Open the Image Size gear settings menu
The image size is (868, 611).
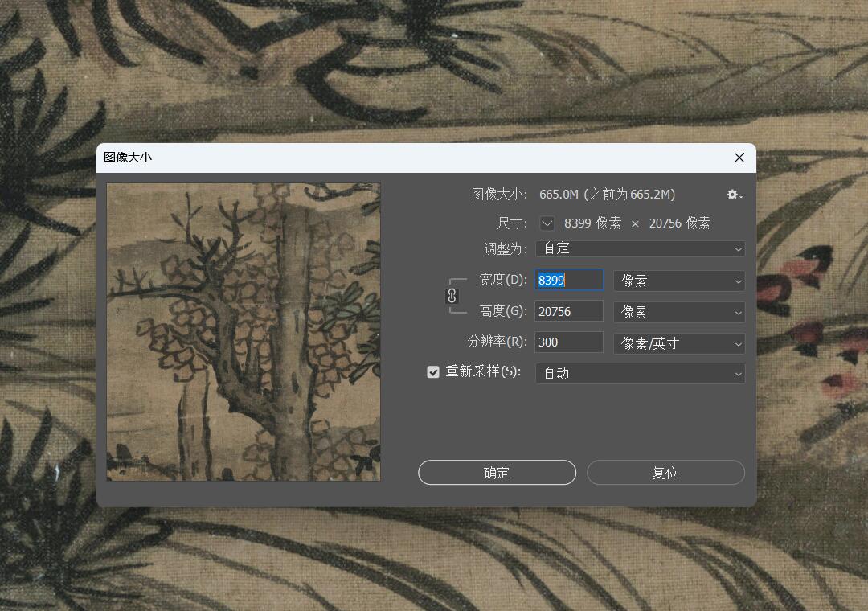pyautogui.click(x=734, y=195)
